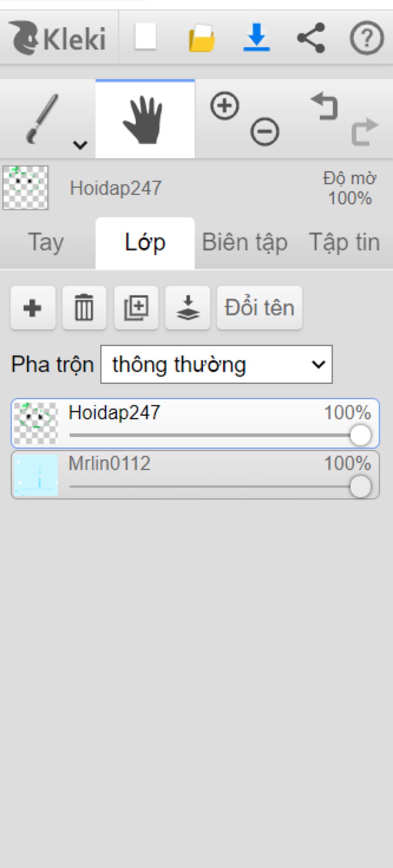The height and width of the screenshot is (868, 393).
Task: Click the share icon
Action: [311, 38]
